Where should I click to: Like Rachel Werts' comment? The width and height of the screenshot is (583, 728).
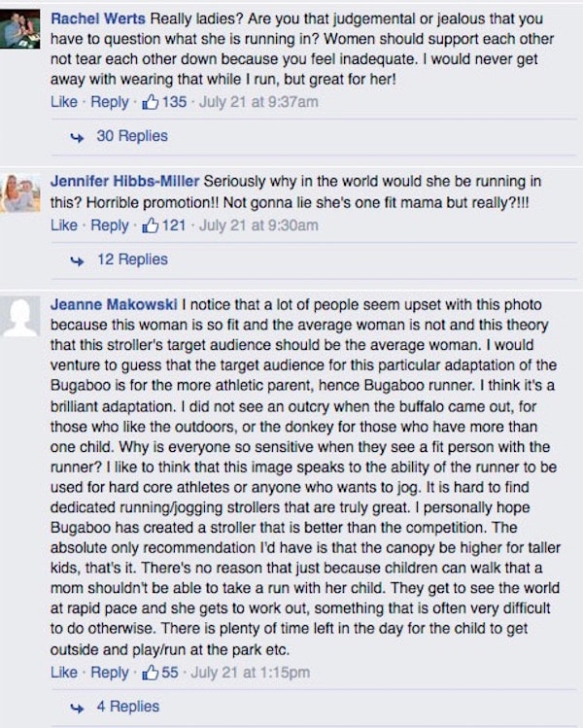pos(64,102)
